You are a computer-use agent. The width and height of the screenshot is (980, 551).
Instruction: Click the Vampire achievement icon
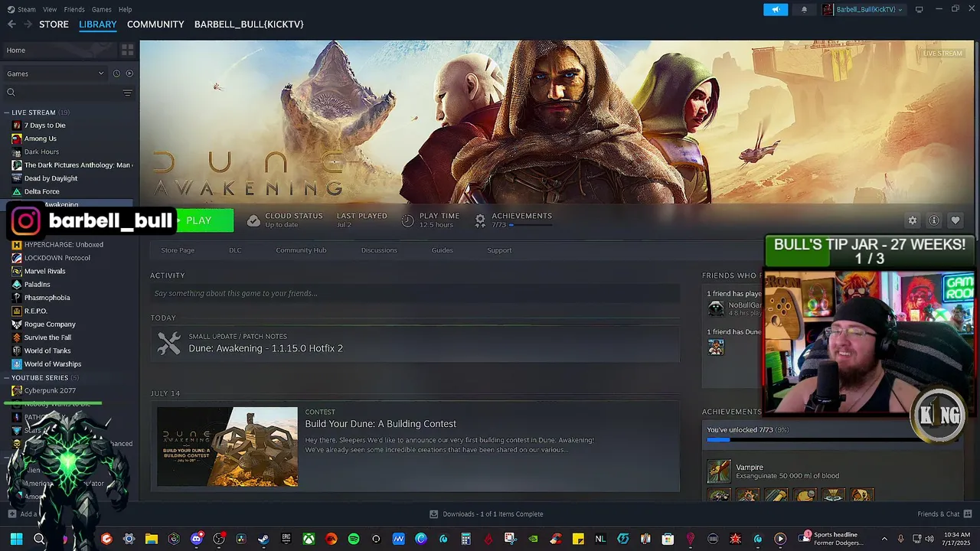point(718,471)
